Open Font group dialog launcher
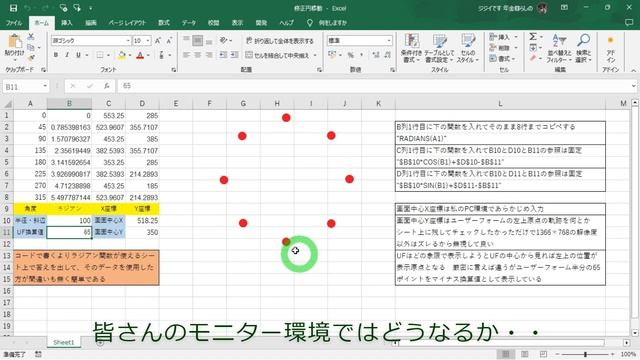Screen dimensions: 640x360 coord(174,70)
